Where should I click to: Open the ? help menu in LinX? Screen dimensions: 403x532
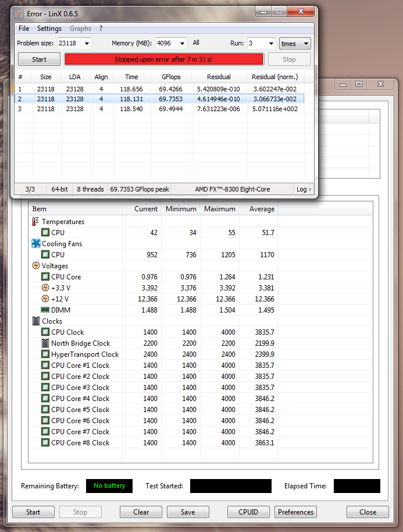101,29
